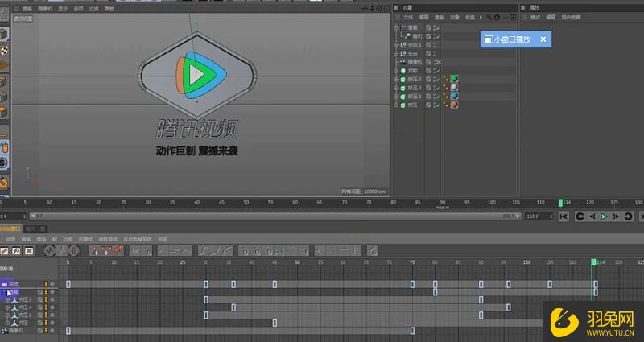Screen dimensions: 644x342
Task: Open the viewport 显示 menu
Action: 63,9
